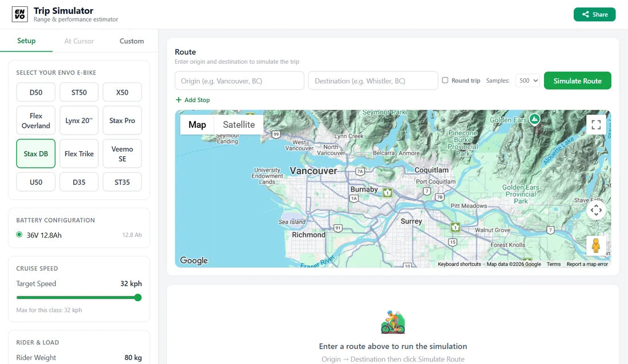The image size is (628, 364).
Task: Click the ENVO logo icon
Action: click(19, 14)
